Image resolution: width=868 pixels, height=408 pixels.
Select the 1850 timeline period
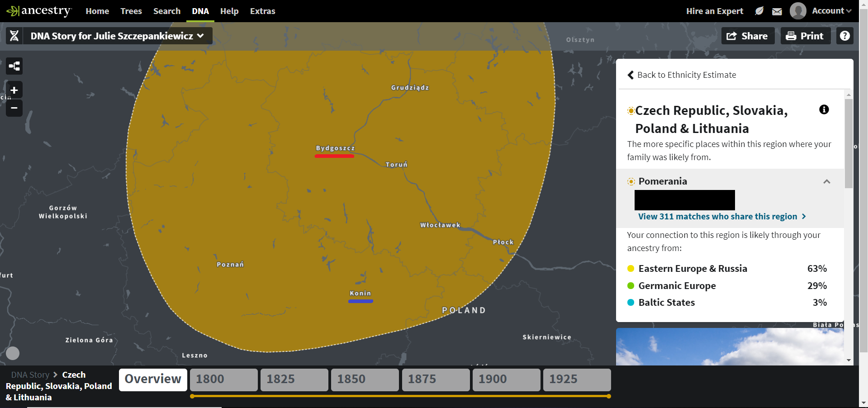point(365,379)
